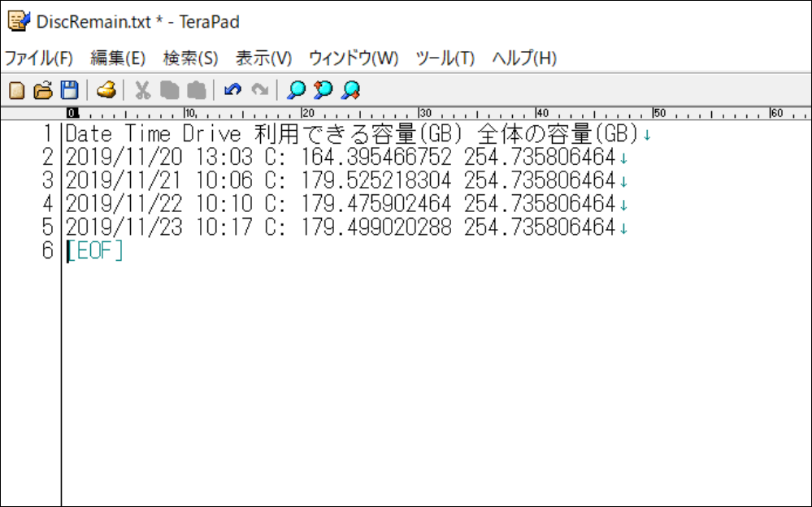Open the 検索(S) menu
This screenshot has height=507, width=812.
point(190,58)
